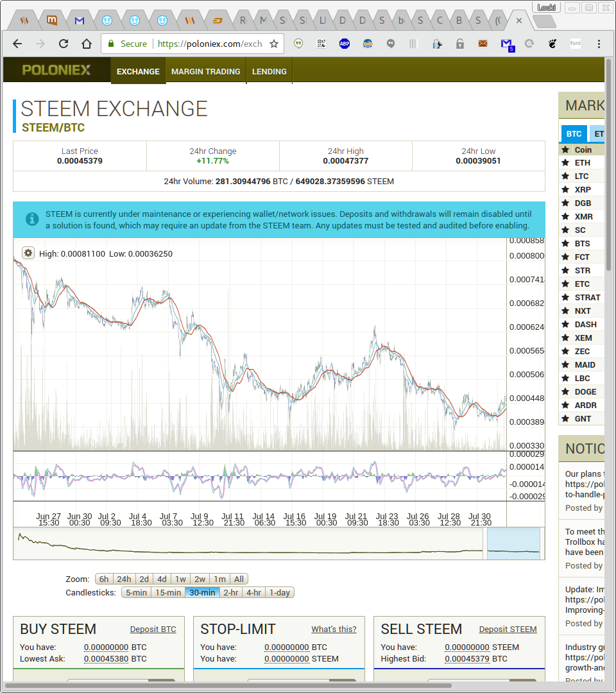This screenshot has height=693, width=616.
Task: Go back with browser back arrow
Action: coord(17,44)
